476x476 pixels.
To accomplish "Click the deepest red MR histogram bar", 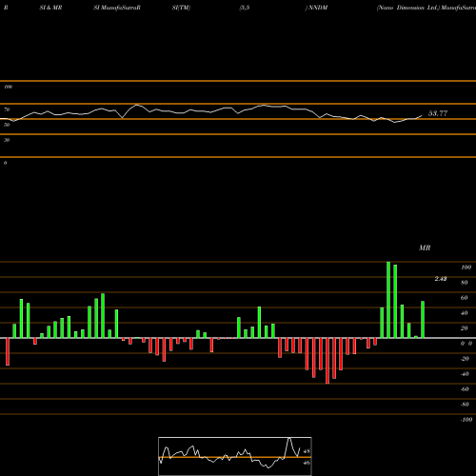I will pyautogui.click(x=327, y=361).
